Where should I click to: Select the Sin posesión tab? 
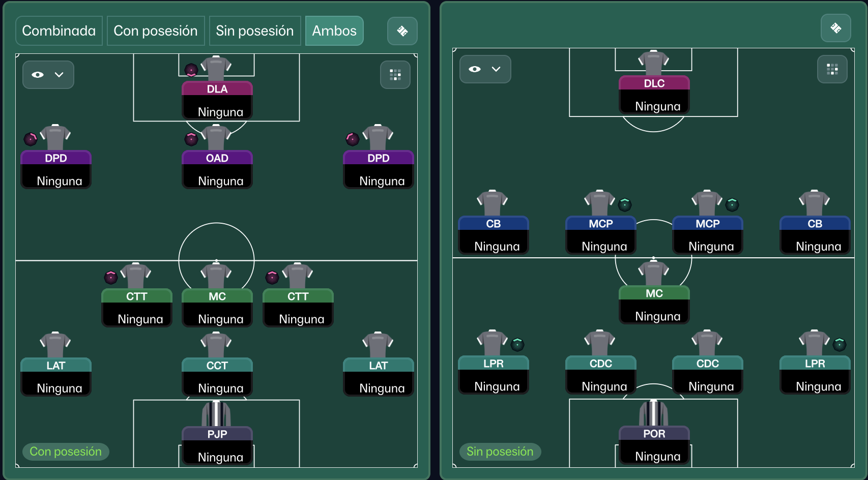254,31
